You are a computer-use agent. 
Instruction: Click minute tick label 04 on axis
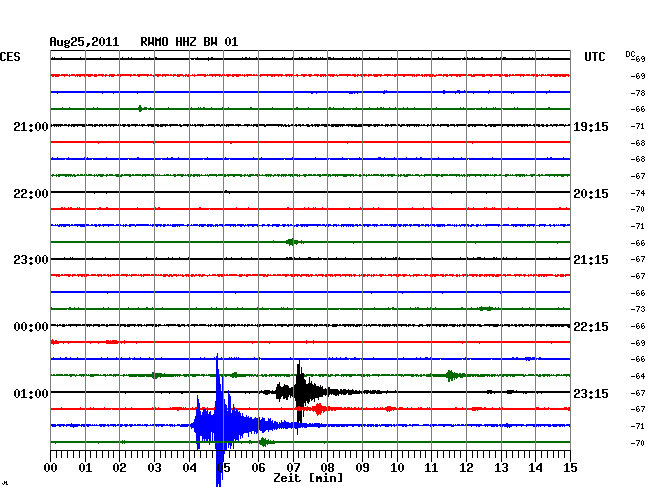pyautogui.click(x=189, y=467)
